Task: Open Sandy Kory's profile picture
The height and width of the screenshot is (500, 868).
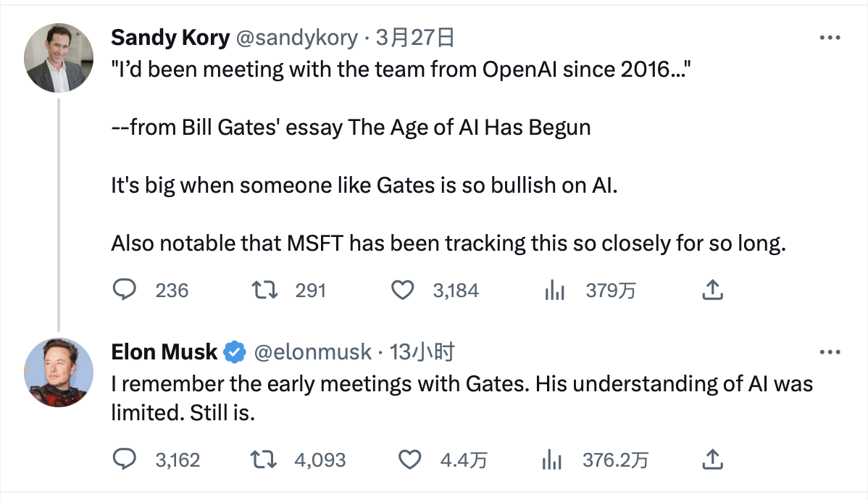Action: tap(59, 58)
